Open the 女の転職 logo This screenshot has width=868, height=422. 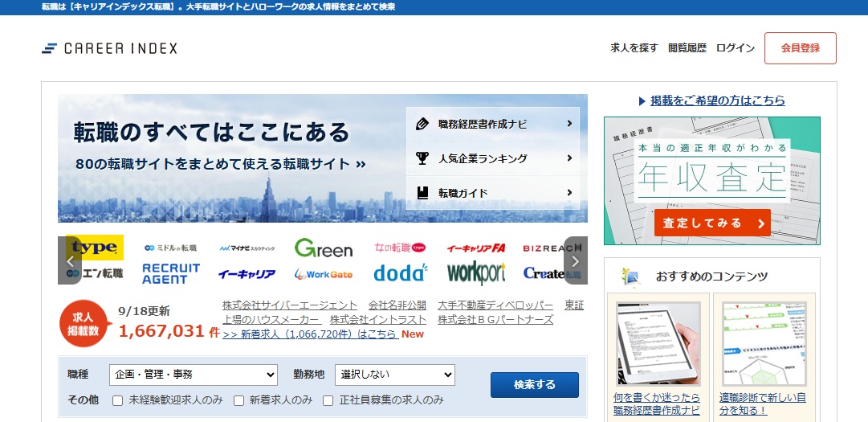point(400,248)
